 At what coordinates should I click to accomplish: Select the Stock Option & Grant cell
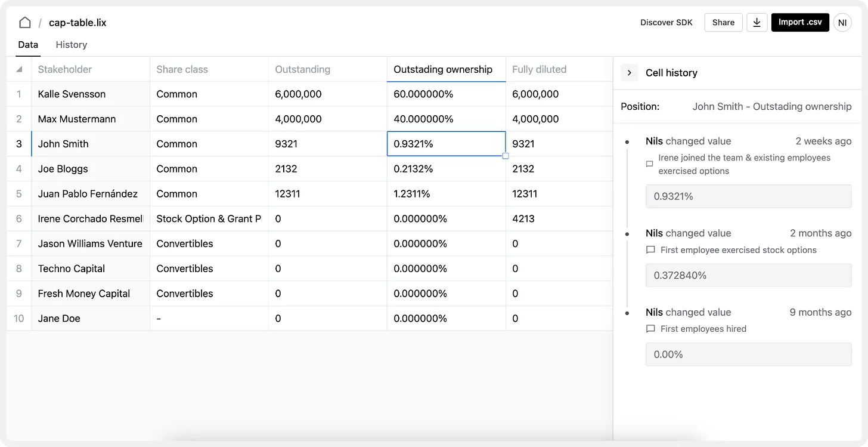209,219
